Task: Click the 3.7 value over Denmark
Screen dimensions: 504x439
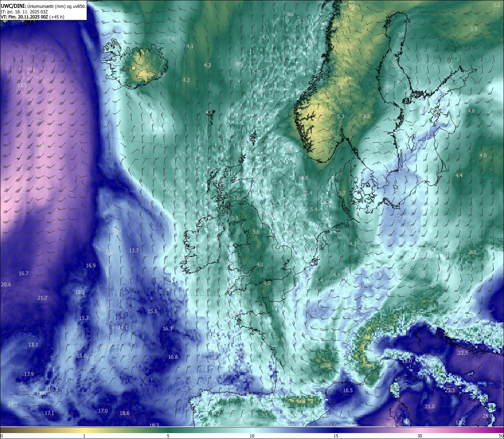Action: point(342,193)
